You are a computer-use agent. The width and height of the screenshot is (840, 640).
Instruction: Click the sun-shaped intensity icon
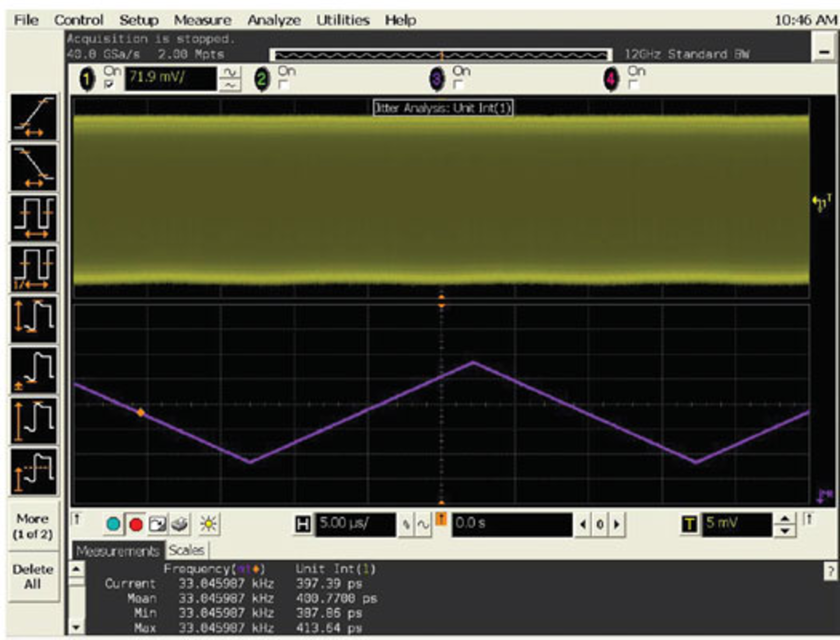[208, 524]
